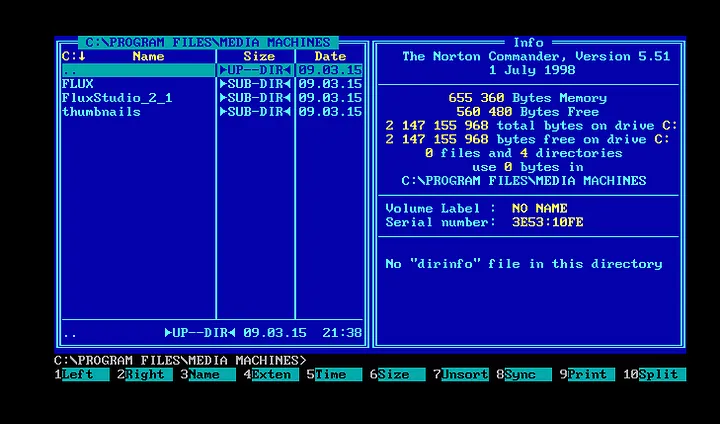Viewport: 720px width, 424px height.
Task: Click the 2 Right function key
Action: [145, 374]
